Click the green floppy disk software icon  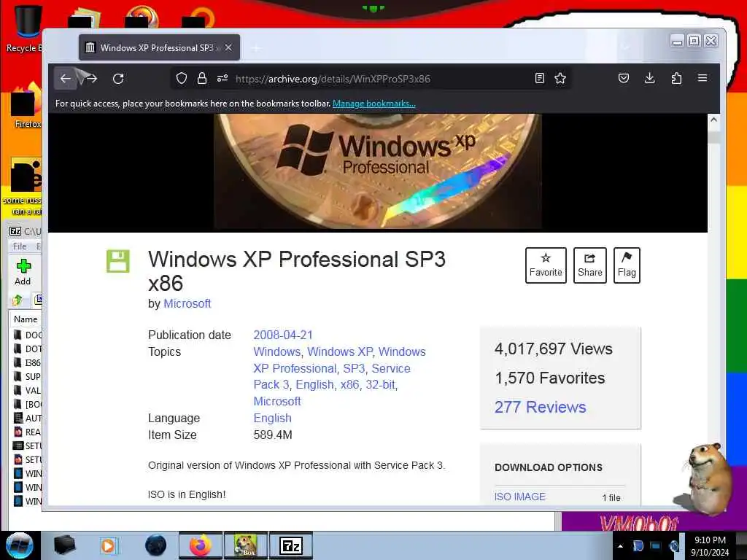pos(117,261)
